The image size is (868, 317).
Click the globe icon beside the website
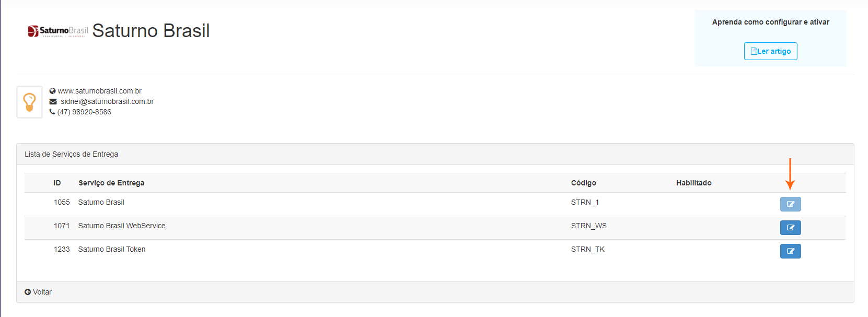[52, 91]
